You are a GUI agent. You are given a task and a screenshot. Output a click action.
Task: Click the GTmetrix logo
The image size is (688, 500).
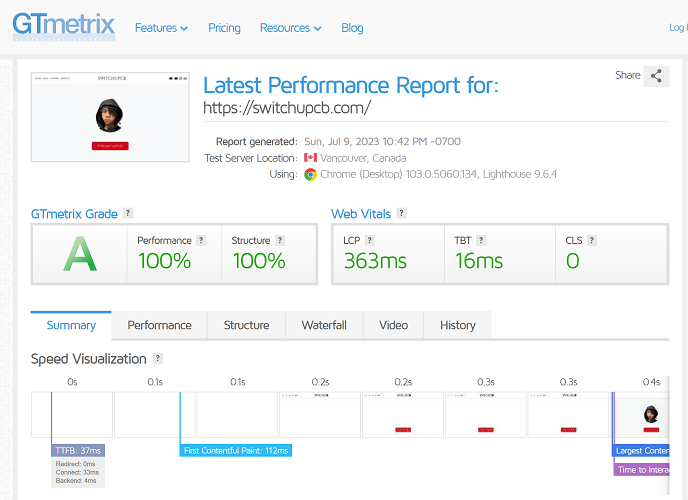(63, 26)
